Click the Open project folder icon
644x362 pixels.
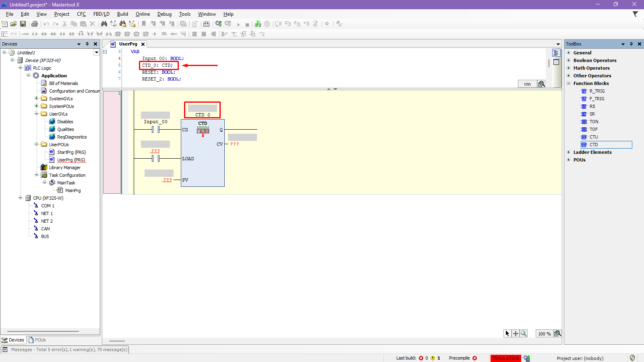14,24
